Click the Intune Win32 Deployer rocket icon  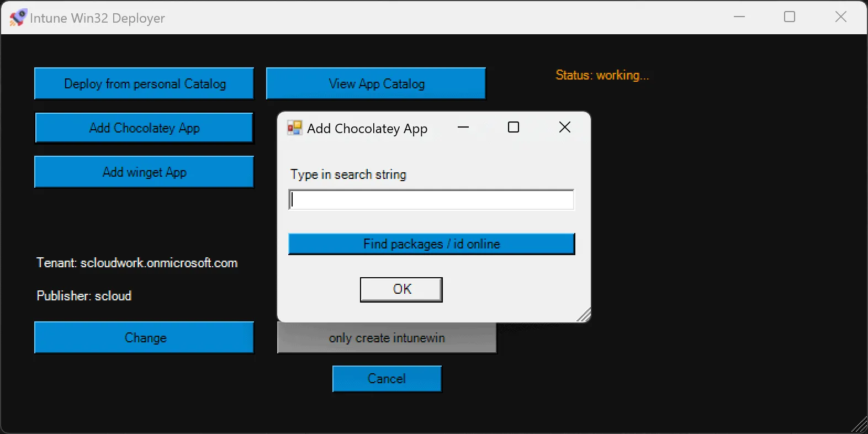pyautogui.click(x=18, y=18)
